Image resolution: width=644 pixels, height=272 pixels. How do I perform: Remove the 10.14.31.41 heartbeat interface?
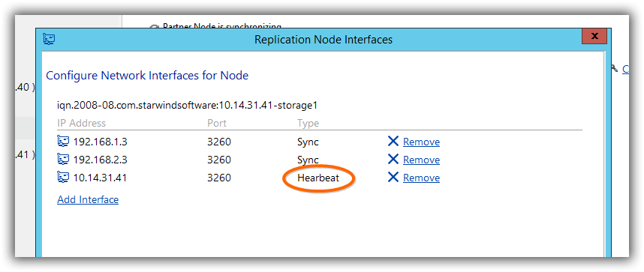(421, 178)
